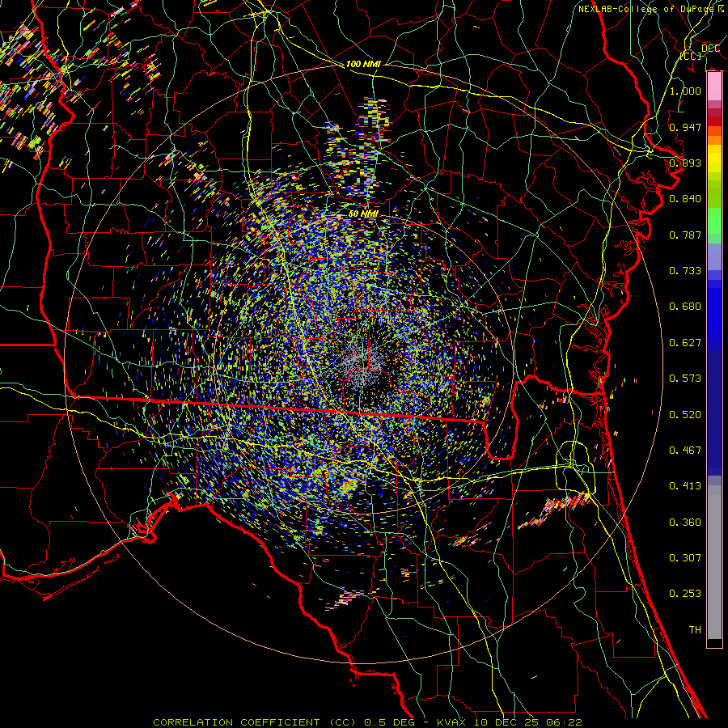The width and height of the screenshot is (728, 728).
Task: Click the 0.733 legend value
Action: 685,271
